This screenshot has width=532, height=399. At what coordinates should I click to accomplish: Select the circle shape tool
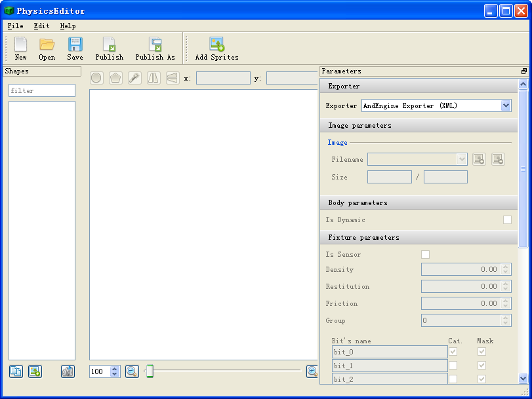coord(96,78)
